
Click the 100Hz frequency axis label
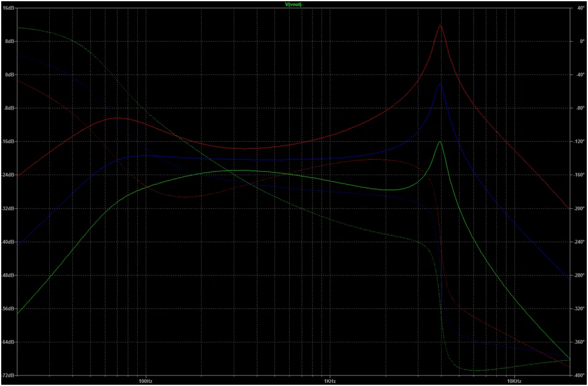point(146,380)
